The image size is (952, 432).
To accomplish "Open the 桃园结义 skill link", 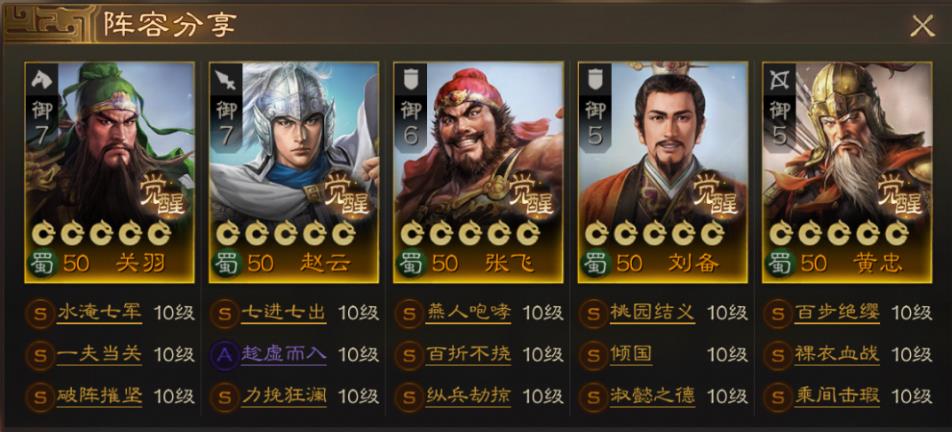I will tap(652, 313).
